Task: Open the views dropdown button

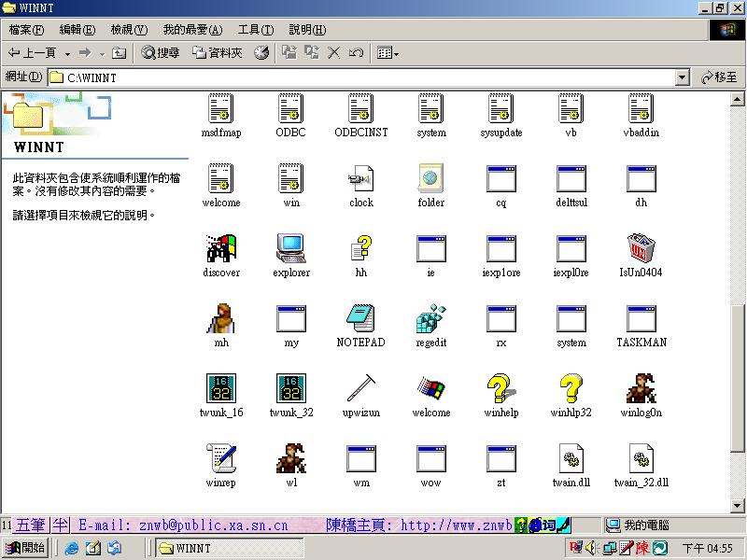Action: [388, 53]
